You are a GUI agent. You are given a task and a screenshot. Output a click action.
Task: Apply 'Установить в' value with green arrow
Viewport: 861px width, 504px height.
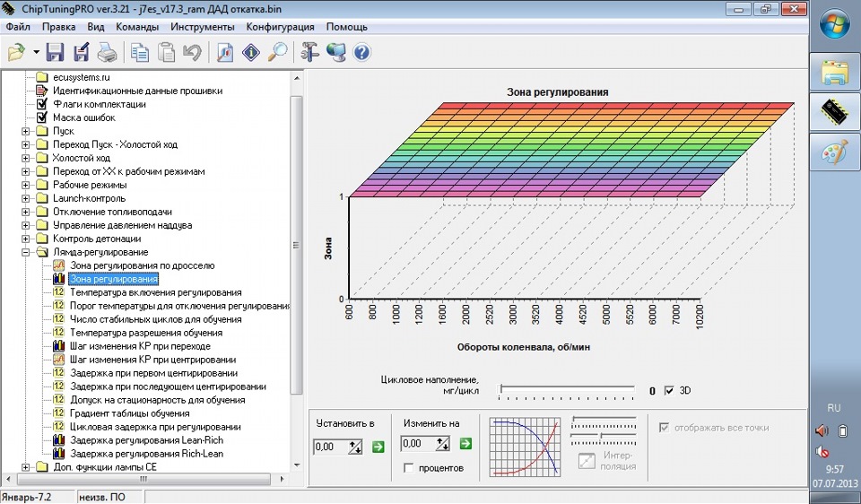[378, 447]
